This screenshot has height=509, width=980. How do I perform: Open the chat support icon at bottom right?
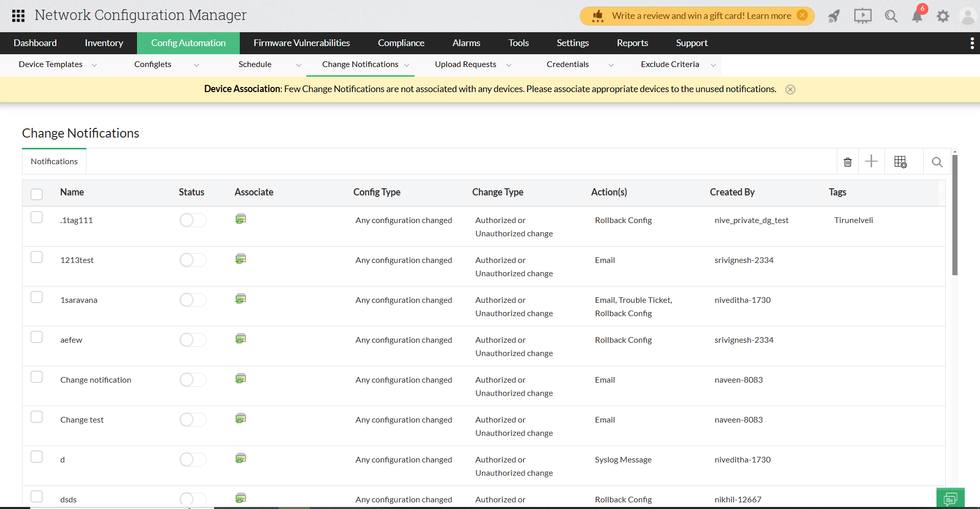point(950,498)
